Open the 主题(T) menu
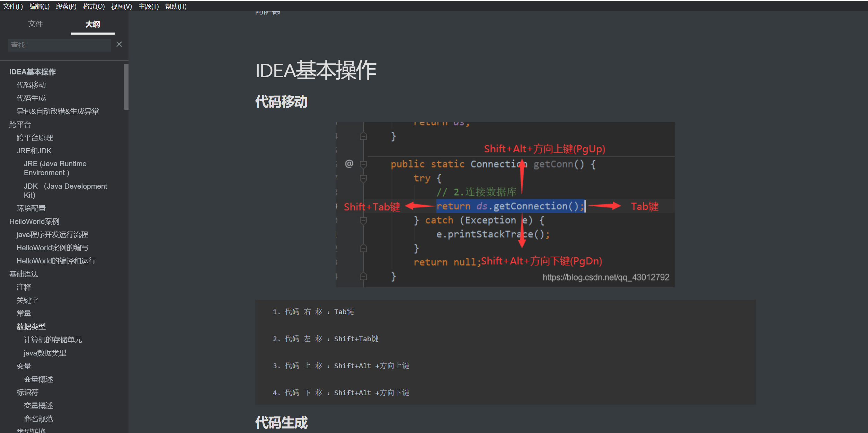 (x=149, y=6)
